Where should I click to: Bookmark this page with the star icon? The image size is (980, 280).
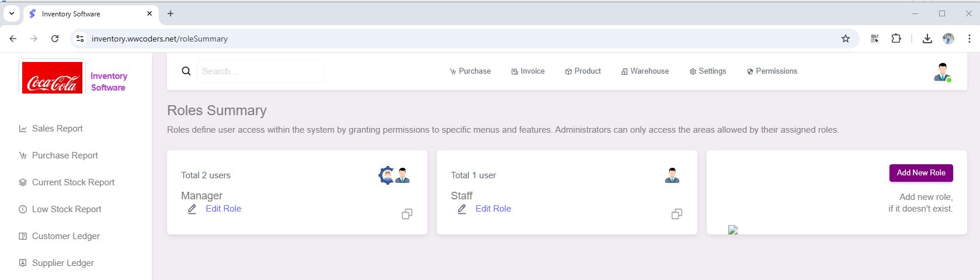846,39
